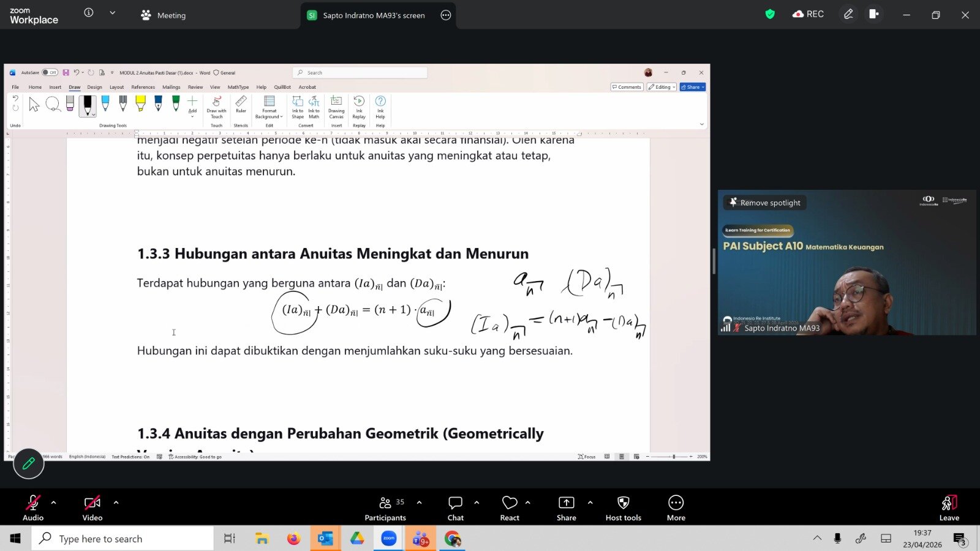Open the Meeting tab in Zoom
The width and height of the screenshot is (980, 551).
(x=164, y=15)
